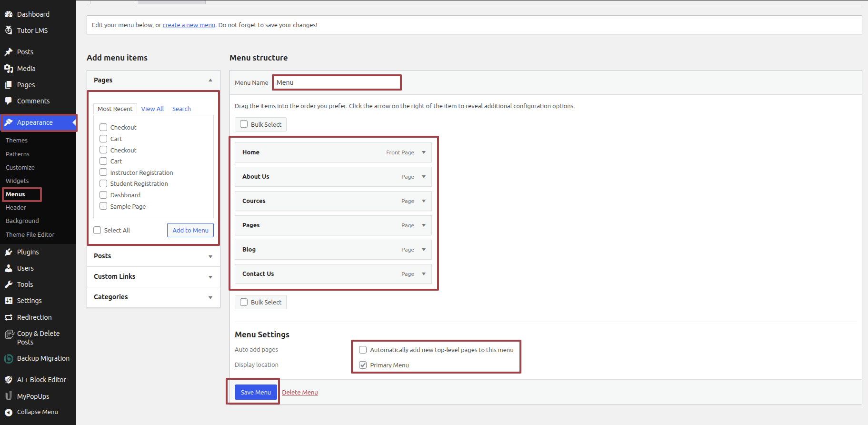Click the Comments speech bubble icon
The width and height of the screenshot is (868, 425).
pyautogui.click(x=9, y=101)
